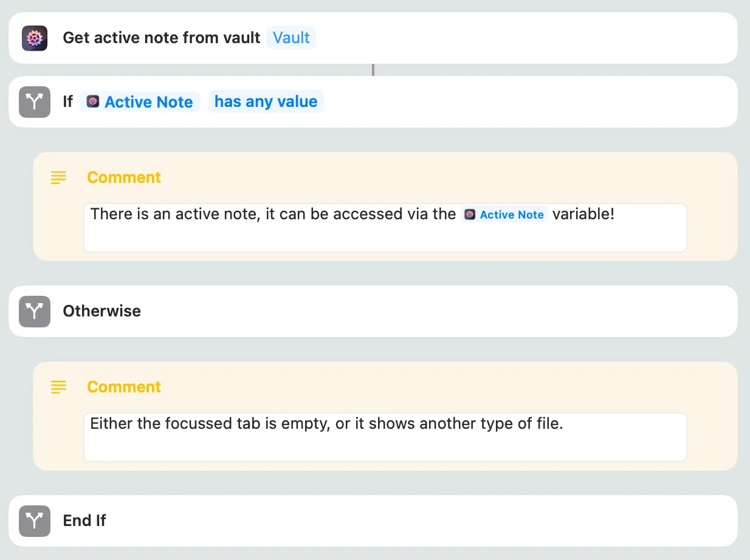Toggle the If branch condition to its opposite
Viewport: 750px width, 560px height.
pyautogui.click(x=266, y=101)
